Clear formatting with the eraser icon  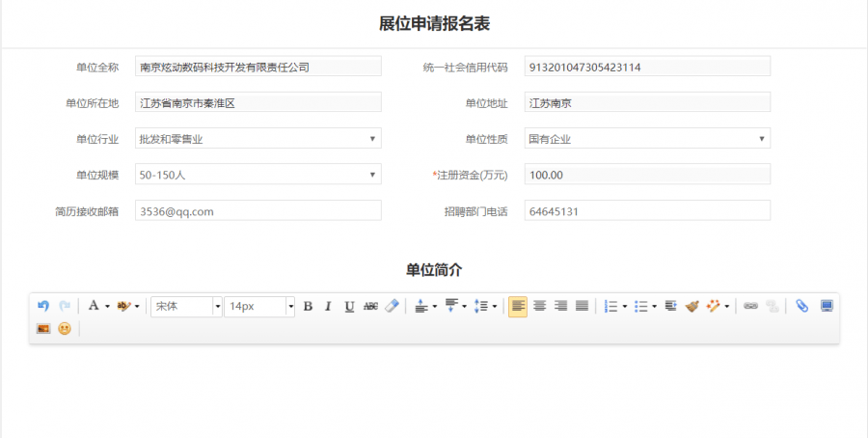(x=391, y=306)
